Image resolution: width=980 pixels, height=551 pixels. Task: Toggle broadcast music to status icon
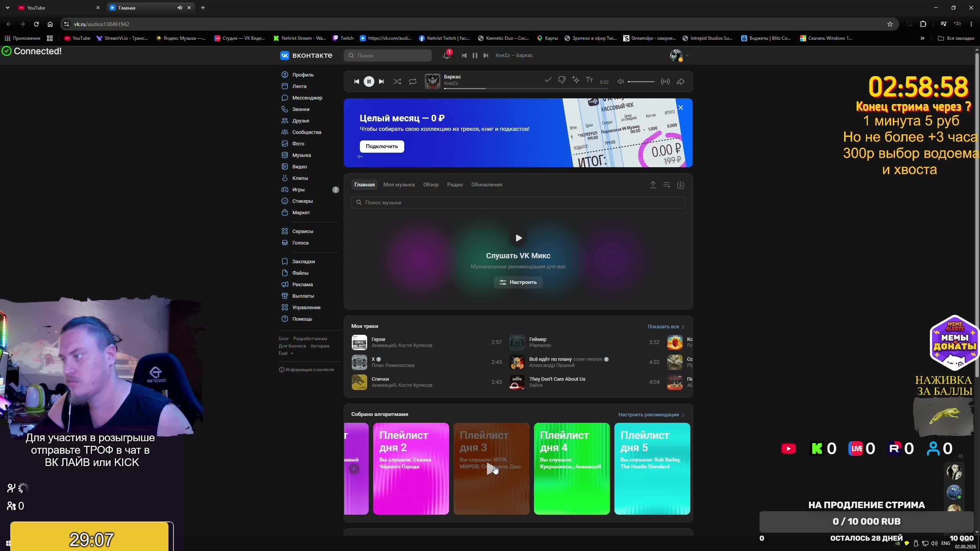[x=665, y=82]
